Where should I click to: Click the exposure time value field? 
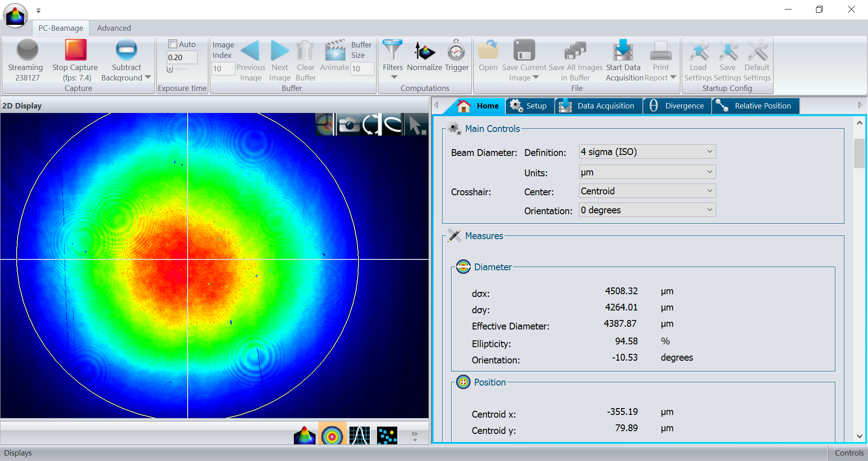pos(182,57)
